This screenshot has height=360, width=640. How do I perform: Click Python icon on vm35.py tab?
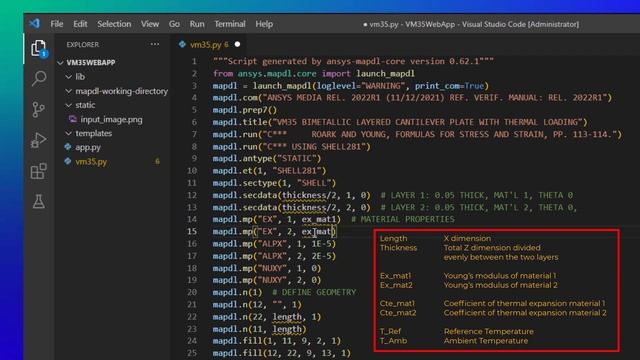coord(182,44)
